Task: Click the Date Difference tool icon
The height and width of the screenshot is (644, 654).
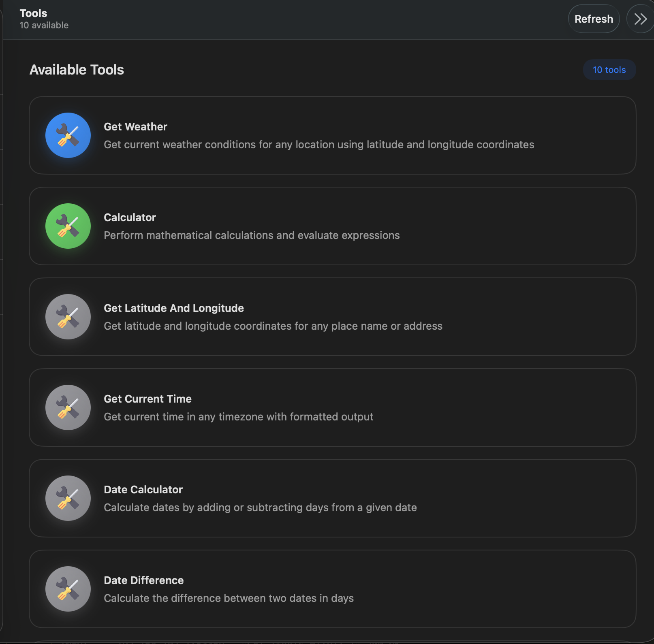Action: [x=68, y=589]
